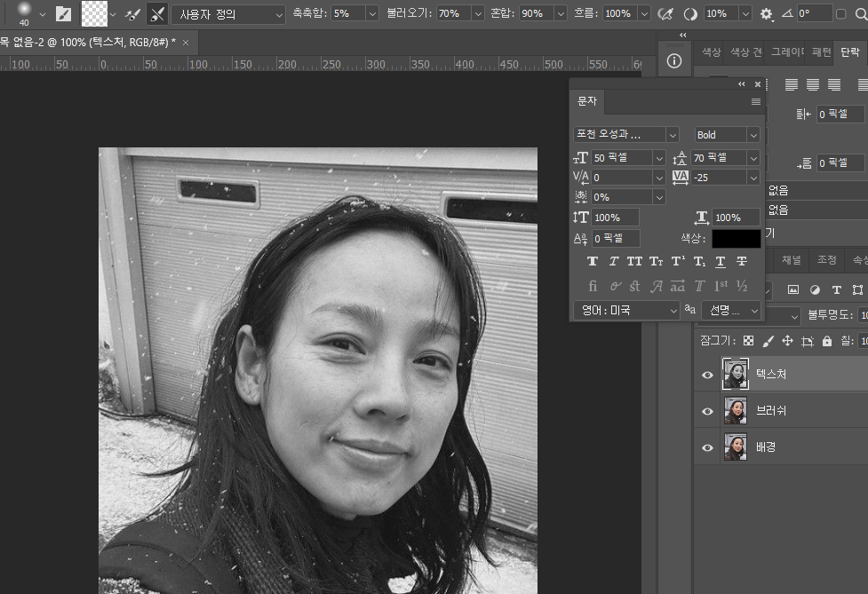
Task: Enable all caps text formatting
Action: click(x=634, y=260)
